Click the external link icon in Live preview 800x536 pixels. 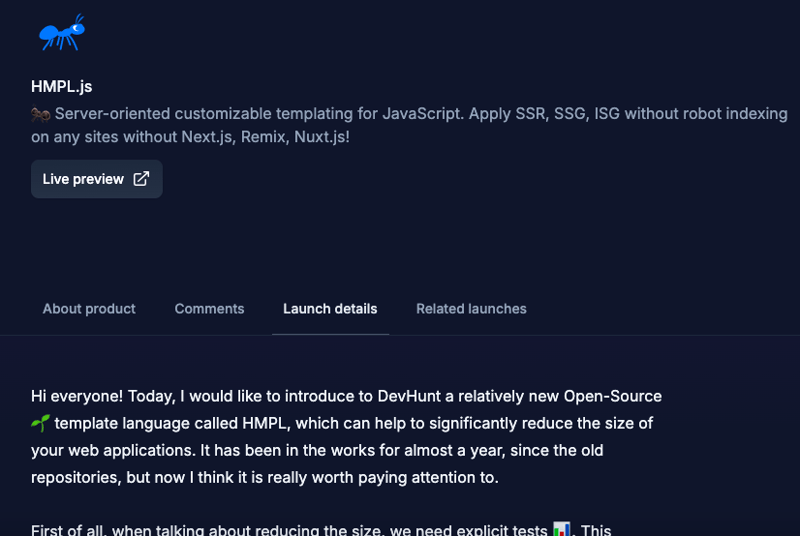pyautogui.click(x=141, y=179)
